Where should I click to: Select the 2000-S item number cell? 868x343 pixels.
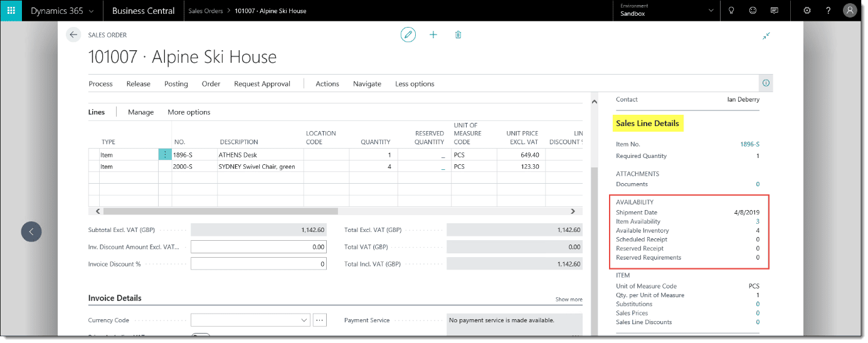[194, 166]
